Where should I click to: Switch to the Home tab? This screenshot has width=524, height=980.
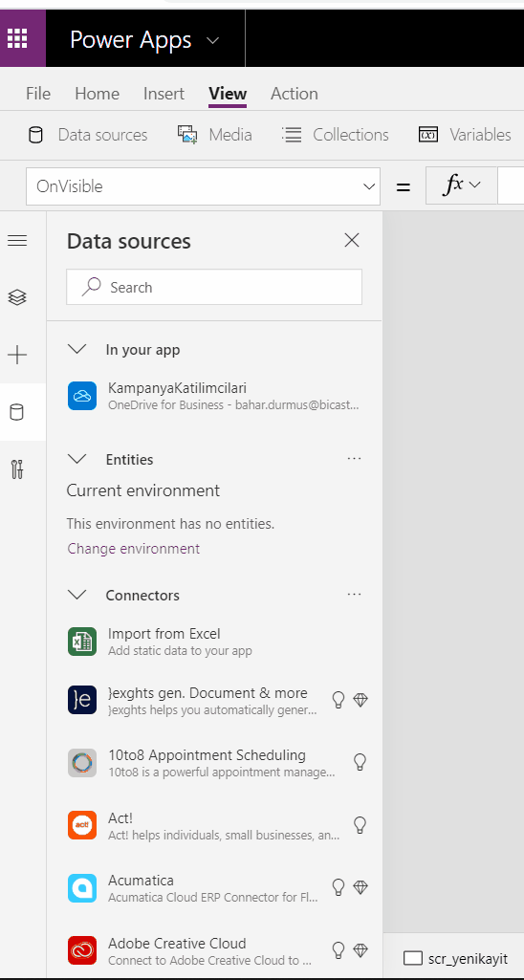[97, 94]
